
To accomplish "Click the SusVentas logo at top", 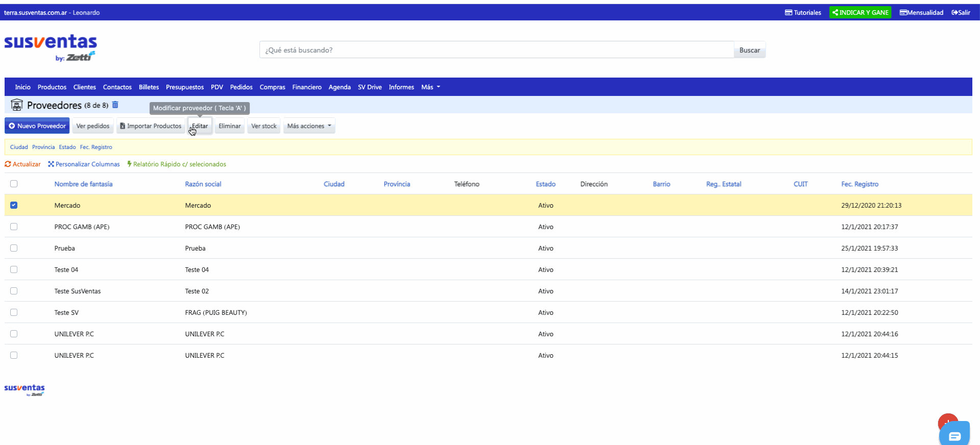I will click(51, 48).
